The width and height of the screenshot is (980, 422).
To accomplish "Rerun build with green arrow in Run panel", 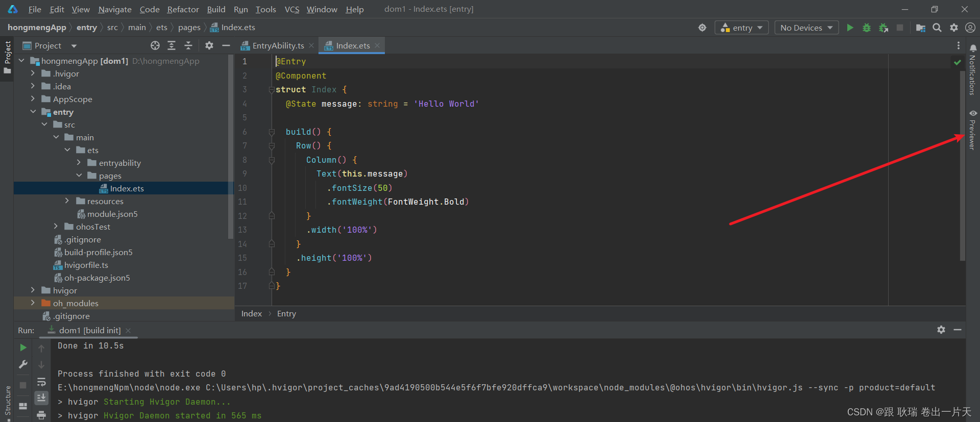I will (x=23, y=347).
